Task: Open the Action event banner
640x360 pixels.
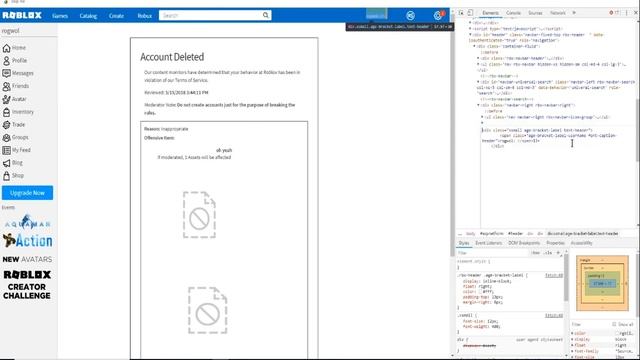Action: 27,241
